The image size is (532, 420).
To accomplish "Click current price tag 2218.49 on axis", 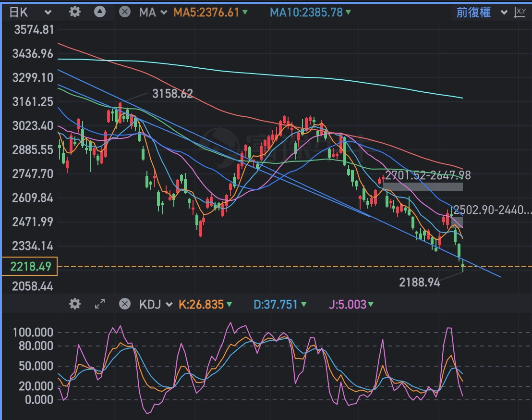I will click(29, 266).
